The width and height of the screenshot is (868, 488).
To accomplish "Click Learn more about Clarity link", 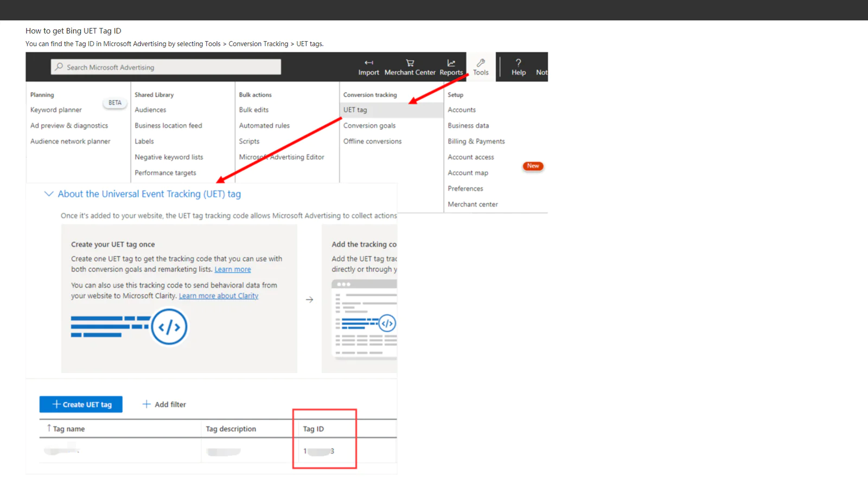I will pyautogui.click(x=219, y=296).
